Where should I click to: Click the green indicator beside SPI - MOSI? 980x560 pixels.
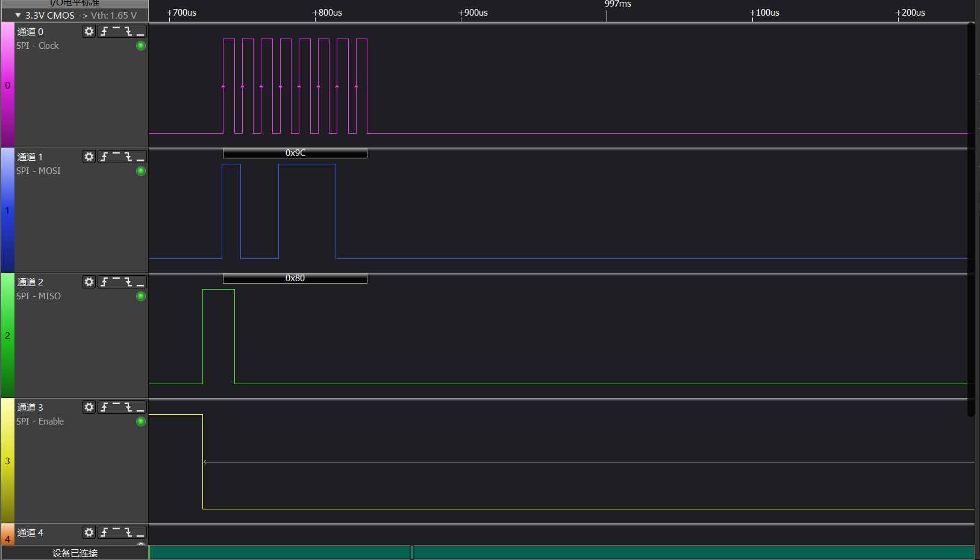141,171
